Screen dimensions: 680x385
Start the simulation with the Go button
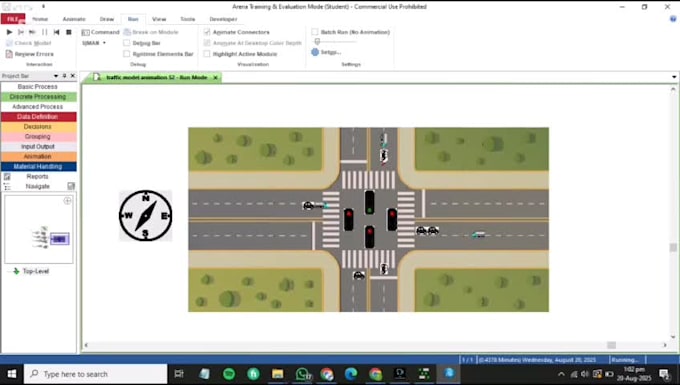9,32
